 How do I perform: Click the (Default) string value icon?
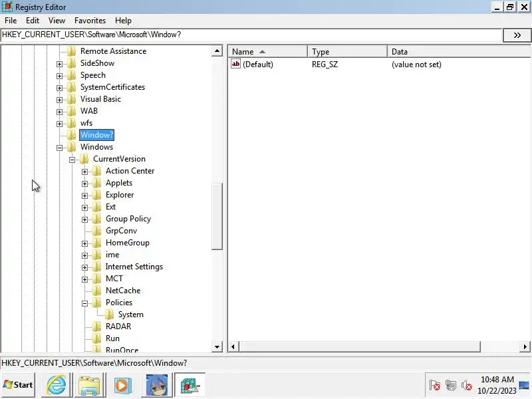click(x=235, y=64)
